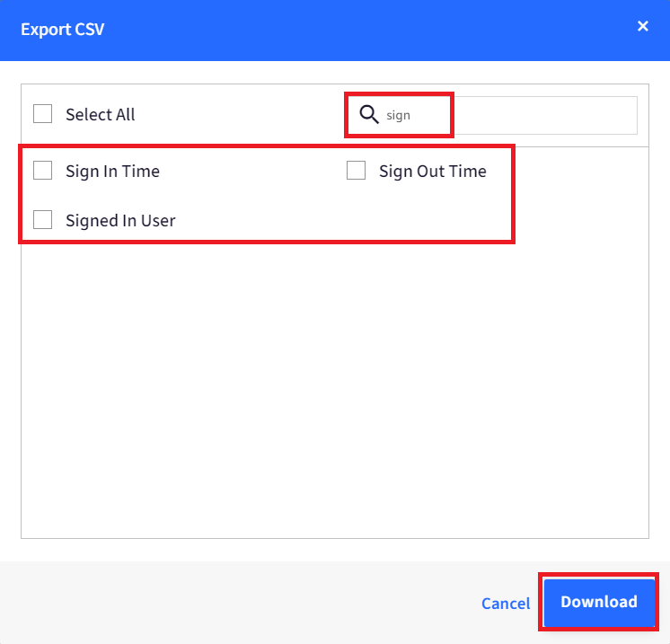Click the magnifier search icon
Viewport: 670px width, 644px height.
coord(369,115)
